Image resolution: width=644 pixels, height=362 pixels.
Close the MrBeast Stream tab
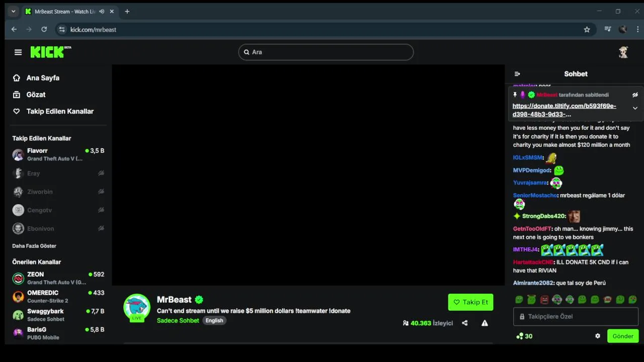pyautogui.click(x=112, y=12)
